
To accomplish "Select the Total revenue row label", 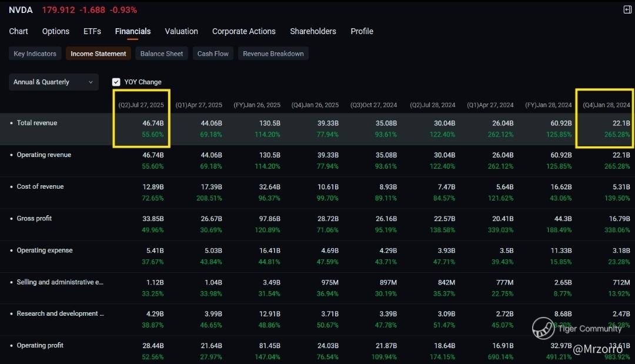I will coord(37,123).
